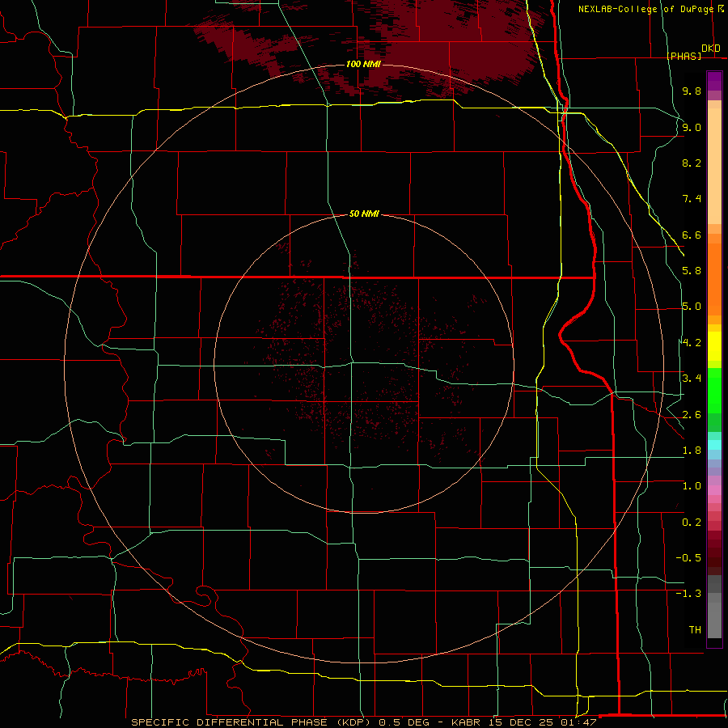728x728 pixels.
Task: Click the 5.8 value on the color scale
Action: [692, 271]
